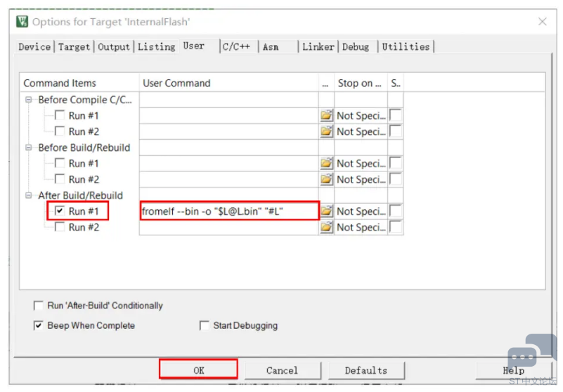
Task: Toggle S.. column checkbox for After Build Run #2
Action: coord(395,227)
